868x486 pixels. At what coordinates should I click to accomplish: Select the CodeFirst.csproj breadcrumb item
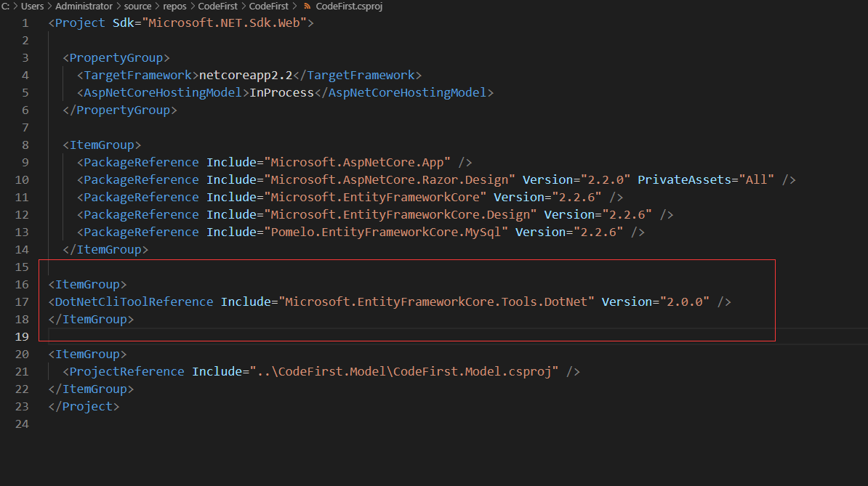349,6
